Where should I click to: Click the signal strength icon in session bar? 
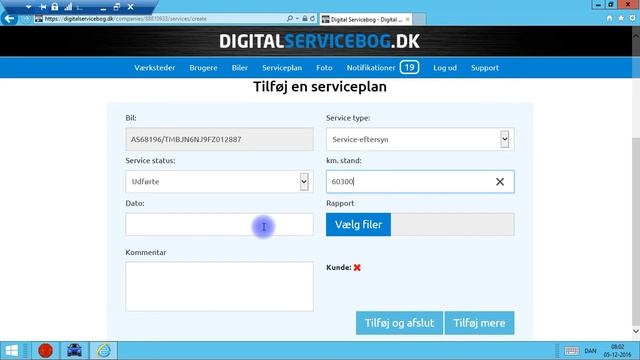[68, 7]
